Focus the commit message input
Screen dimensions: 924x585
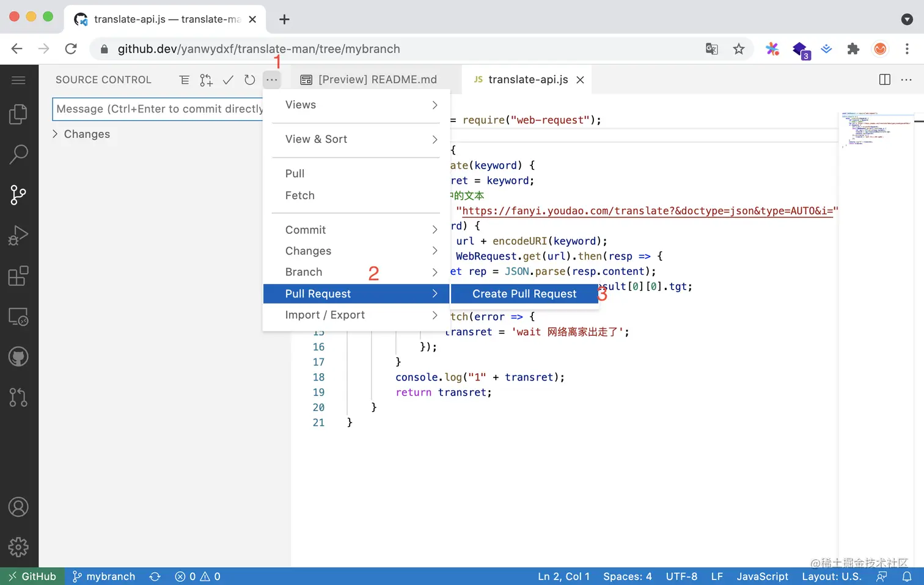(158, 109)
